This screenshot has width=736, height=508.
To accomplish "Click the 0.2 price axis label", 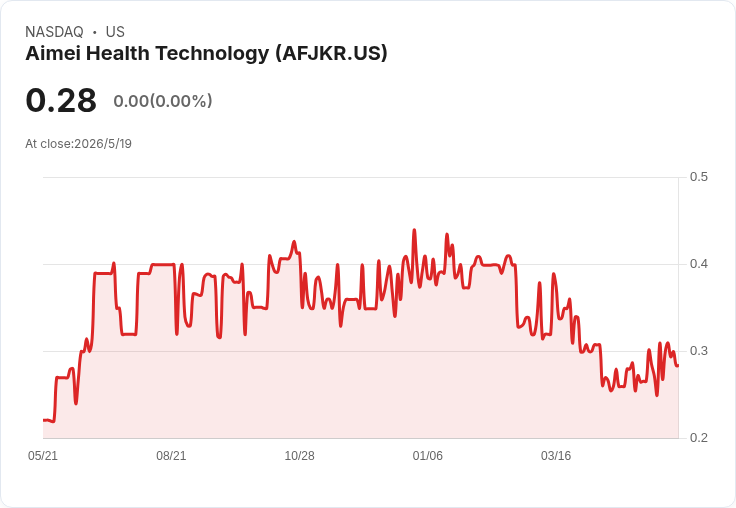I will tap(698, 438).
